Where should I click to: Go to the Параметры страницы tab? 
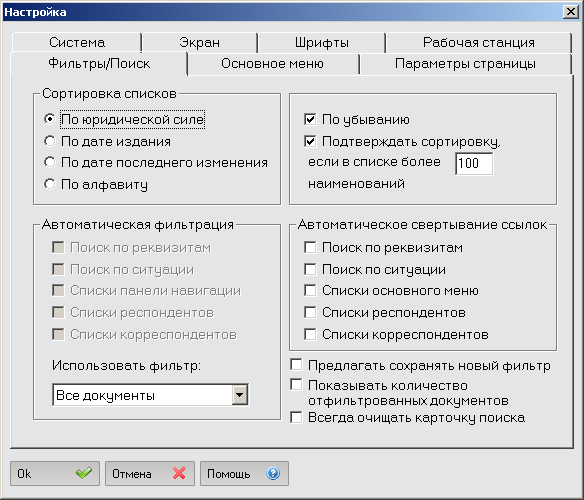[x=465, y=63]
